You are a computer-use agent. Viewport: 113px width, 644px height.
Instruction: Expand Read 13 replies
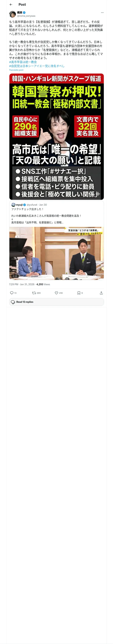point(56,302)
